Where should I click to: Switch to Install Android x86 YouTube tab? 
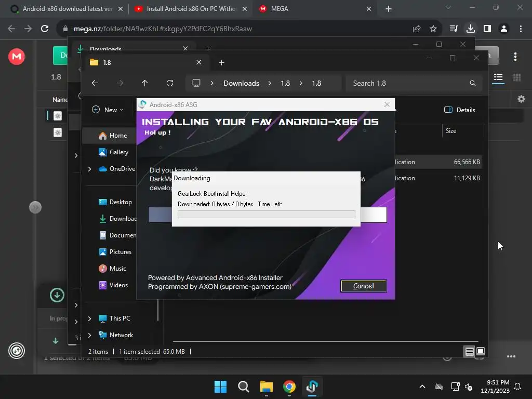190,9
